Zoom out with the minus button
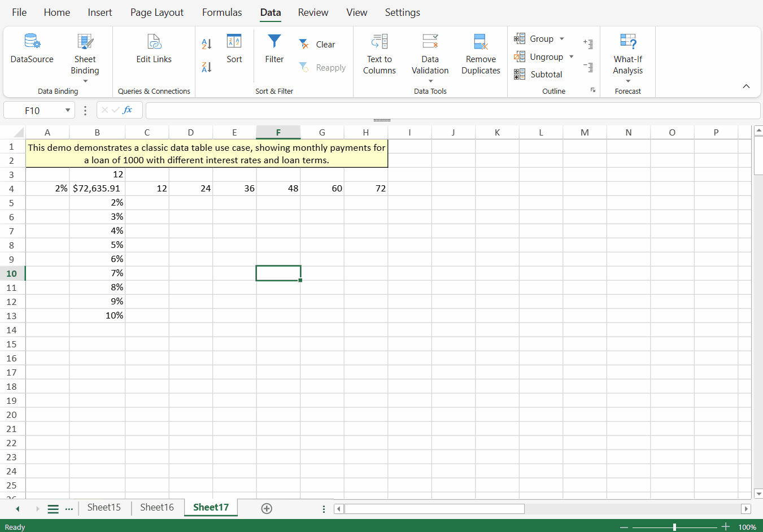Viewport: 763px width, 532px height. click(x=624, y=527)
